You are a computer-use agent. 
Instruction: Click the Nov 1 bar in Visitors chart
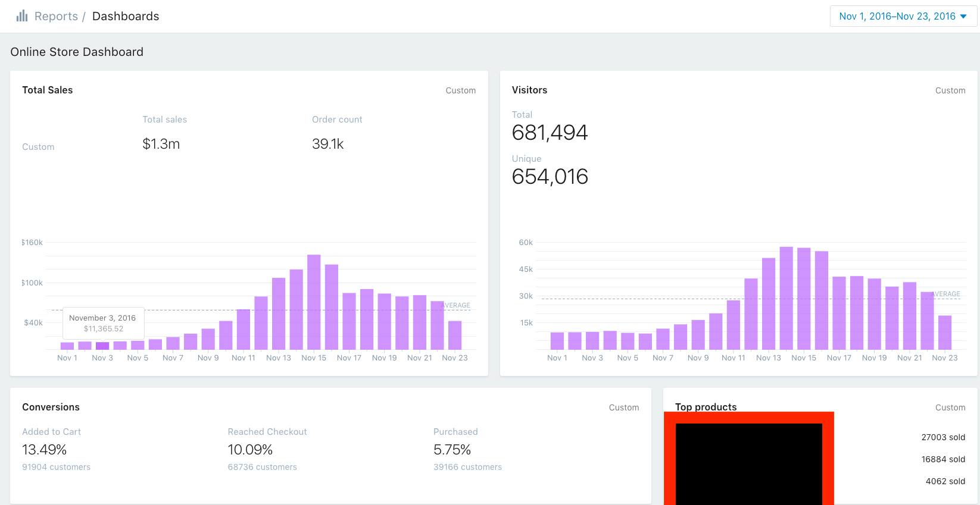tap(557, 341)
